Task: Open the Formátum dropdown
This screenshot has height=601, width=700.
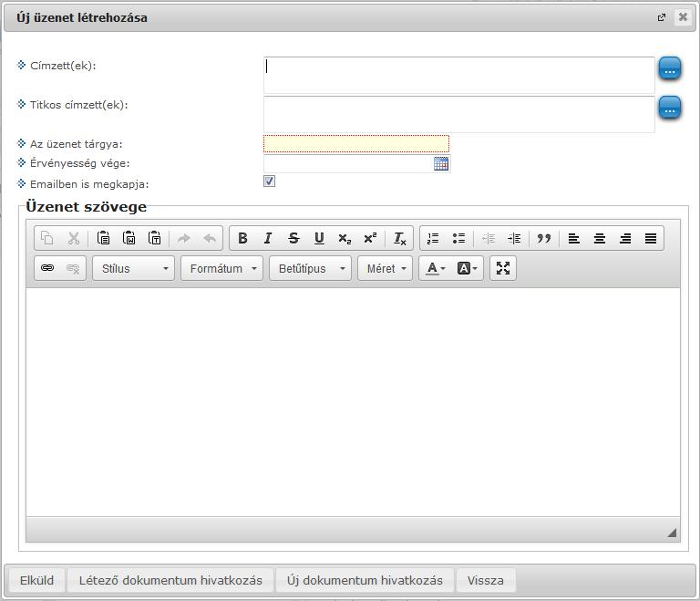Action: (x=221, y=268)
